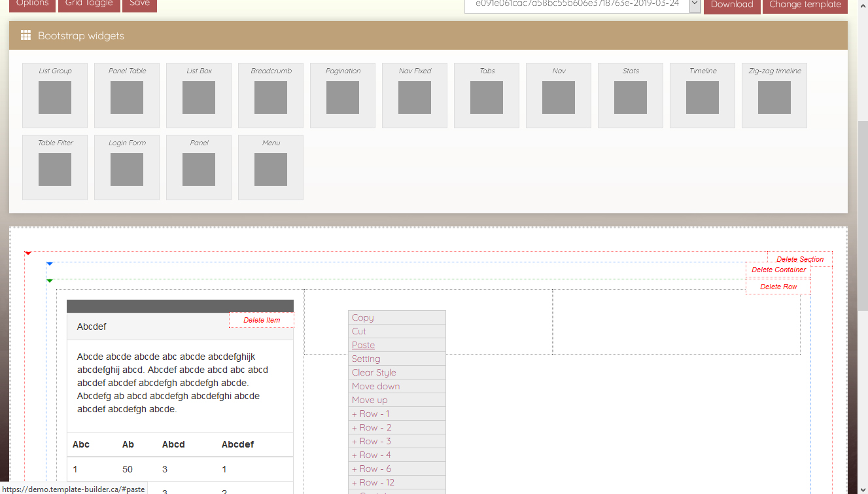The width and height of the screenshot is (868, 494).
Task: Click the Stats widget icon
Action: coord(631,97)
